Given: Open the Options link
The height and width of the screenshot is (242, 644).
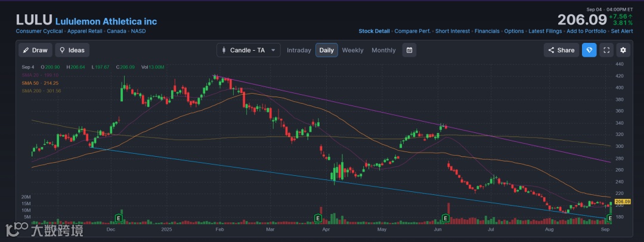Looking at the screenshot, I should tap(514, 31).
